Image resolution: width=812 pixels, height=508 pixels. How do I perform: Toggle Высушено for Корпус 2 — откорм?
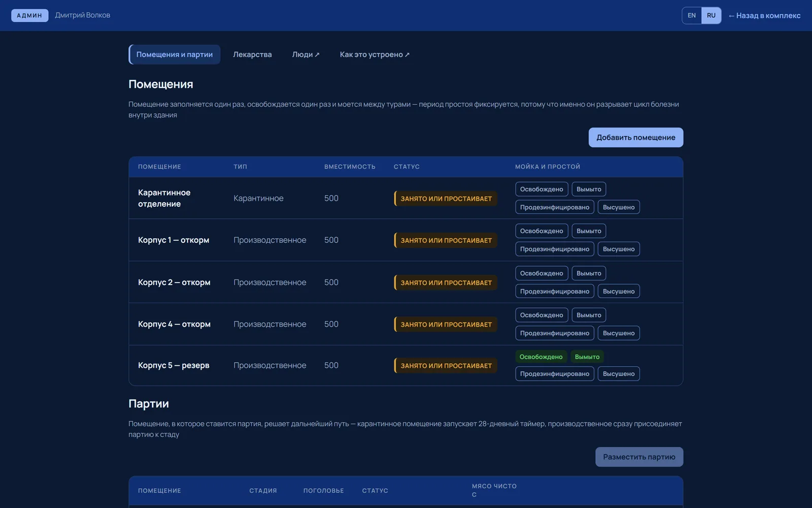[619, 291]
